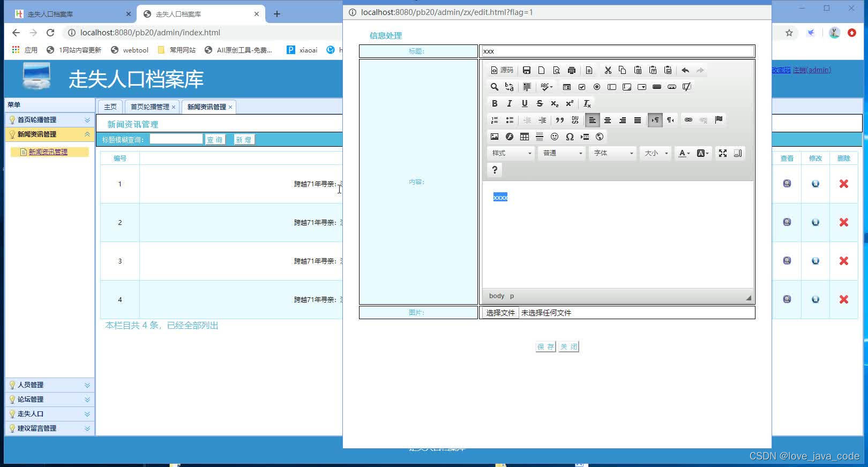Click the Anchor flag icon

click(x=719, y=120)
